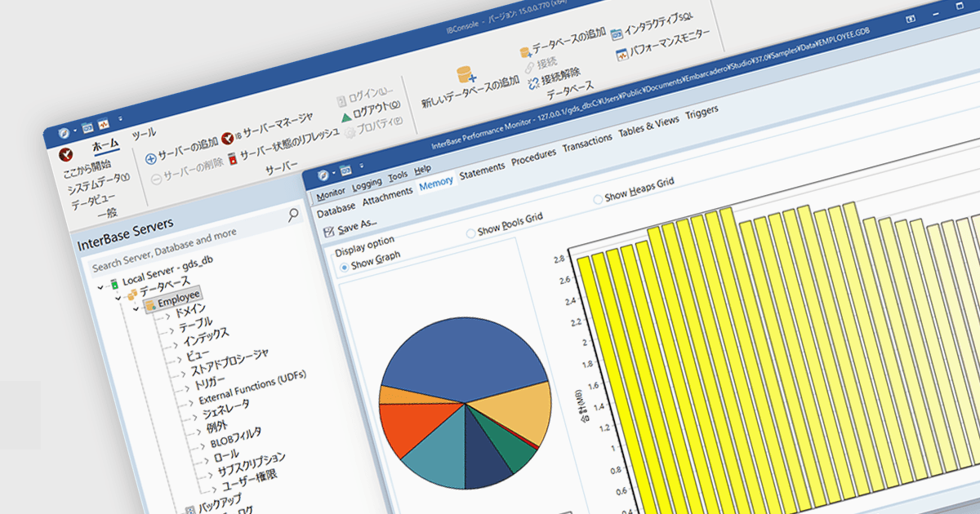Click the インタラクティブSQL window icon
The width and height of the screenshot is (980, 514).
pos(617,33)
